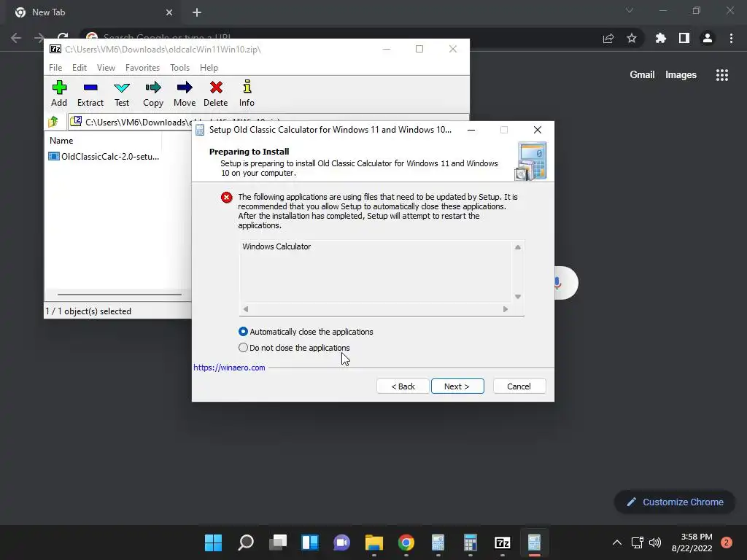This screenshot has height=560, width=747.
Task: Open the winaero.com link in Setup
Action: 229,367
